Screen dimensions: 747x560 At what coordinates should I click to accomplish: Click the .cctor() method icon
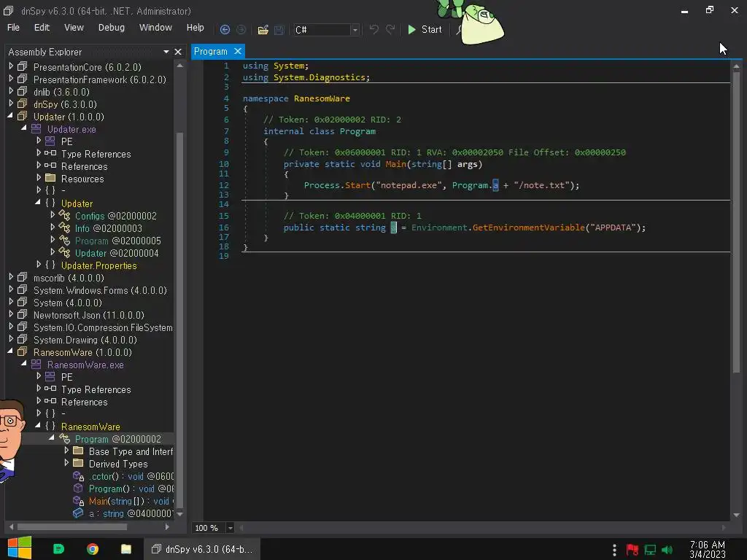78,476
